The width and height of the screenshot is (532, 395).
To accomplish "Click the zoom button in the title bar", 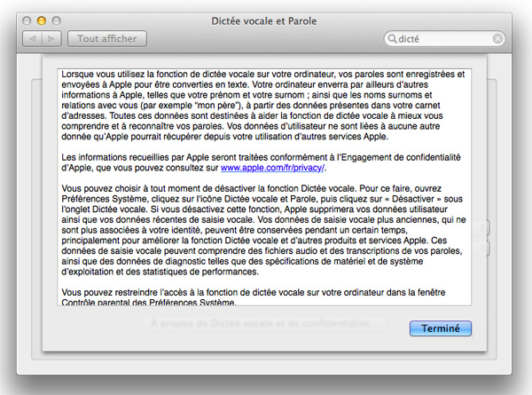I will point(57,21).
